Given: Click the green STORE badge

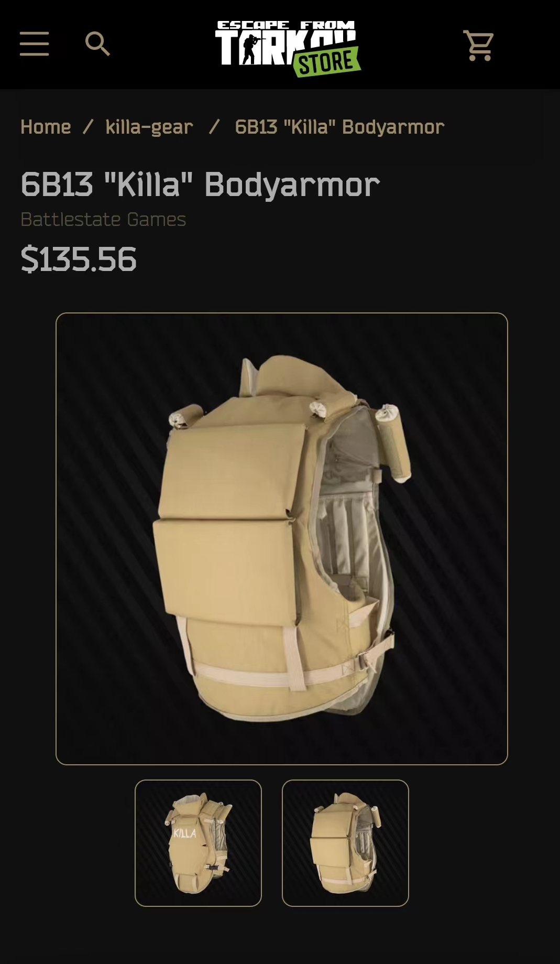Looking at the screenshot, I should [x=327, y=62].
